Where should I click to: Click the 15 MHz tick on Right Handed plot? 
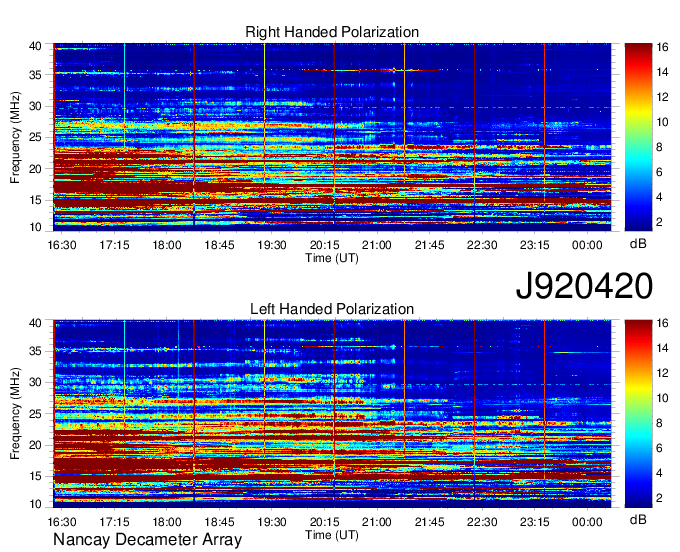[35, 200]
